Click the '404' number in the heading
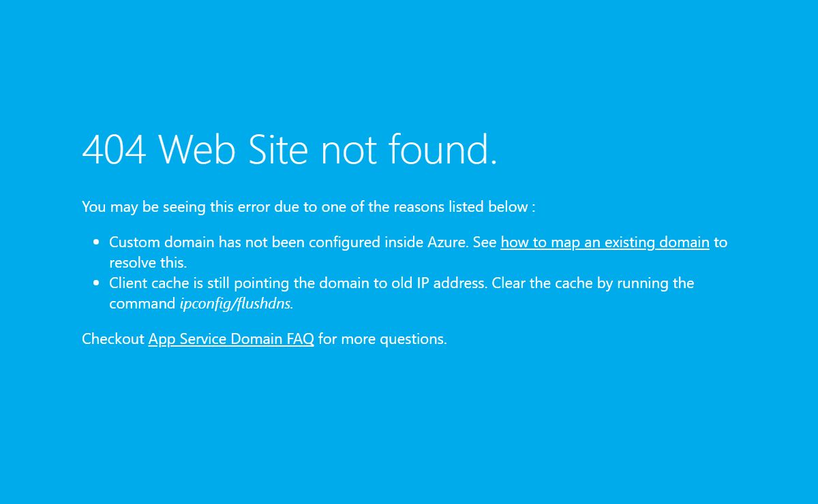This screenshot has height=504, width=818. [x=114, y=149]
